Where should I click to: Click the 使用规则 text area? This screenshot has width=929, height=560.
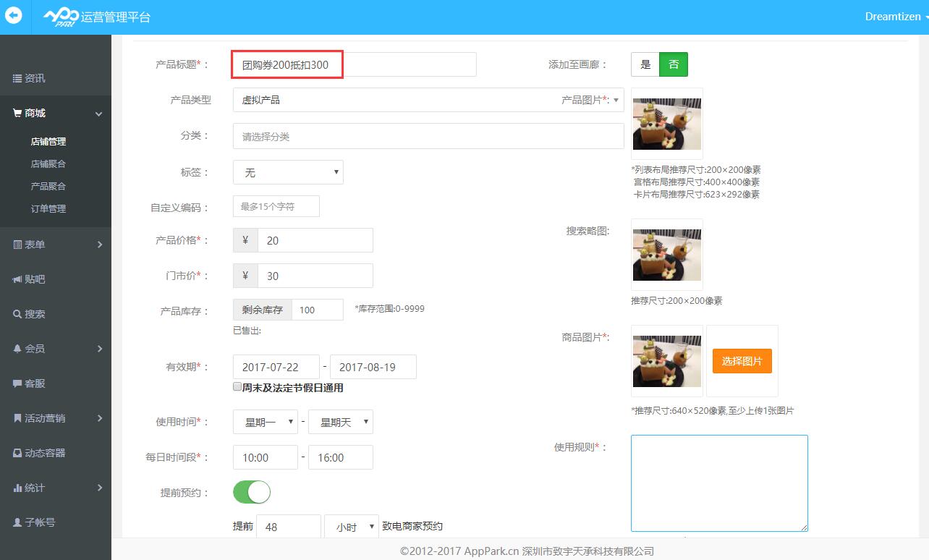pos(718,483)
